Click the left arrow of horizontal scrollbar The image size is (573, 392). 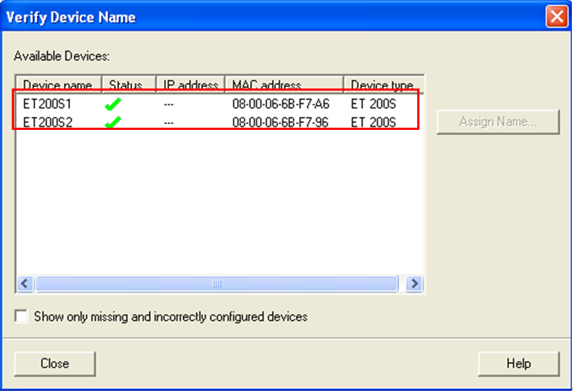[25, 283]
